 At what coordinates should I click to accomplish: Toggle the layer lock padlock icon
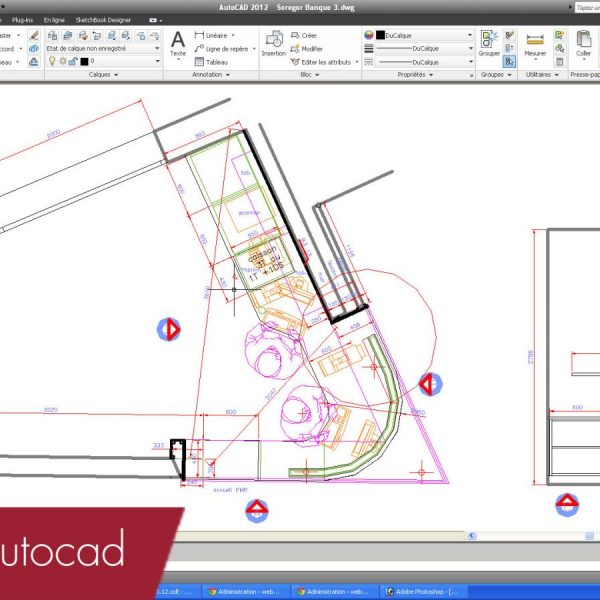click(71, 61)
